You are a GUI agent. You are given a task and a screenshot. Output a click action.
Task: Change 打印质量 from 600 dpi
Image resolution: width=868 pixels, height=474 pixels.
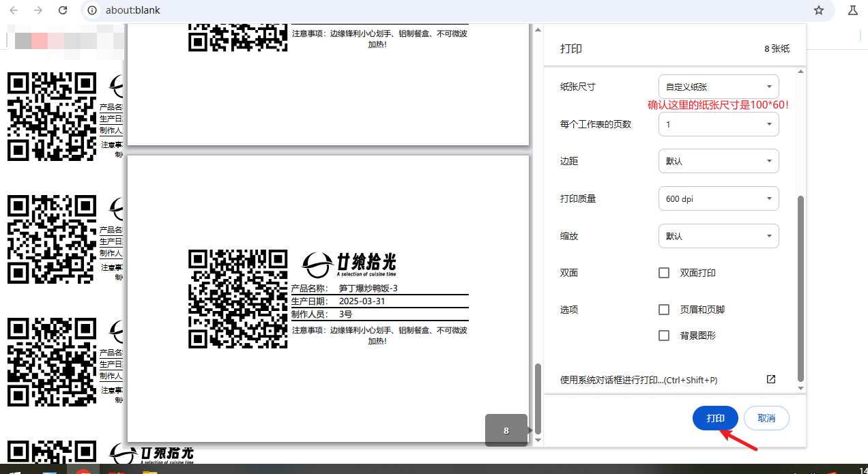(x=719, y=198)
